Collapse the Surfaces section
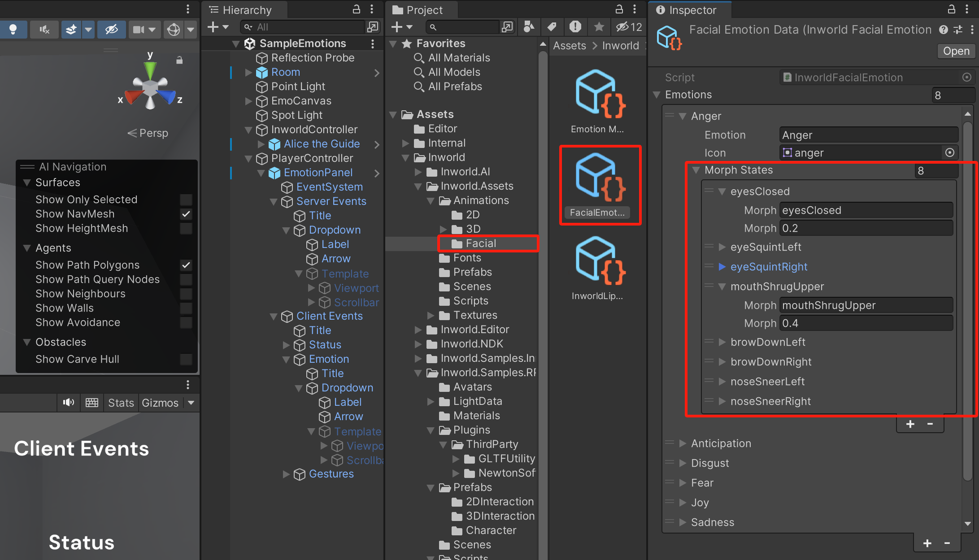 pyautogui.click(x=27, y=182)
